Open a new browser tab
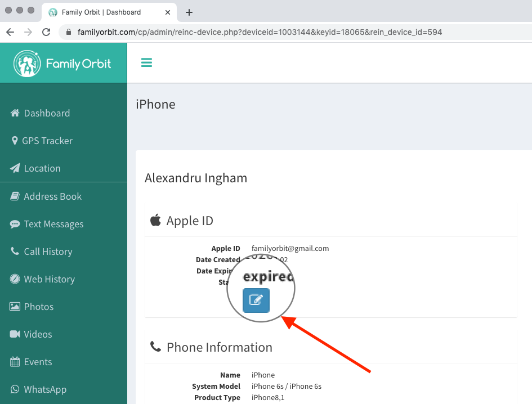 (x=189, y=12)
